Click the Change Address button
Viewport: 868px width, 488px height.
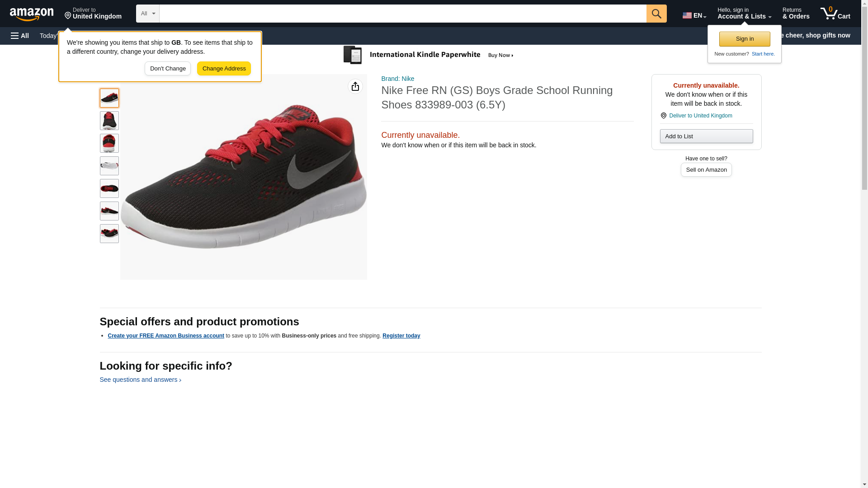(224, 69)
